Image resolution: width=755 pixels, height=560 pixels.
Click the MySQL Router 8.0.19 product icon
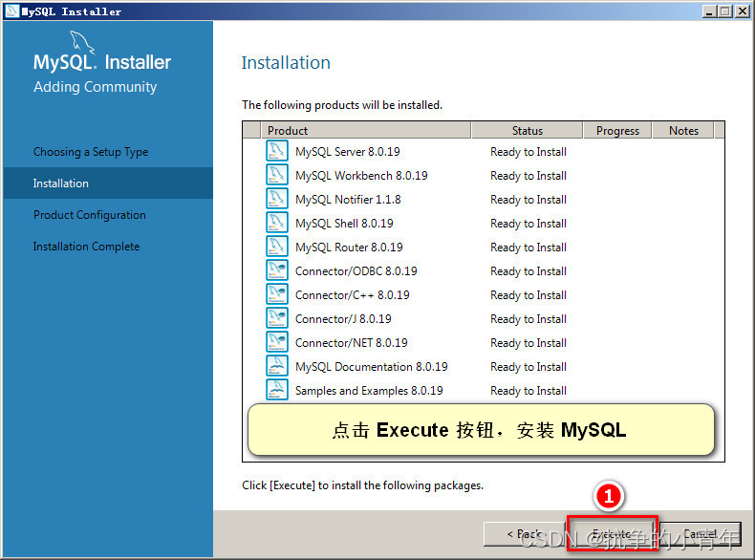click(277, 246)
